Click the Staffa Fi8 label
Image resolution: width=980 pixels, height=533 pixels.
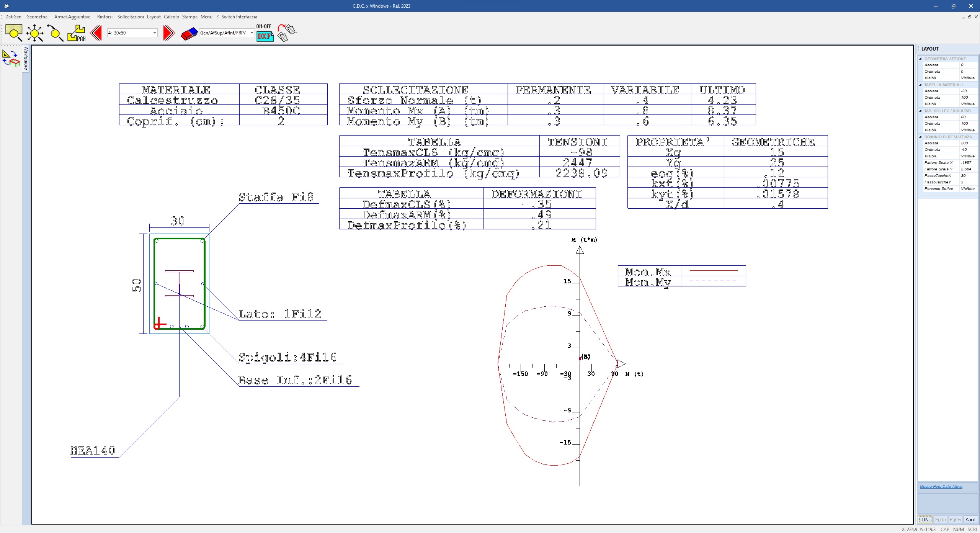coord(276,197)
